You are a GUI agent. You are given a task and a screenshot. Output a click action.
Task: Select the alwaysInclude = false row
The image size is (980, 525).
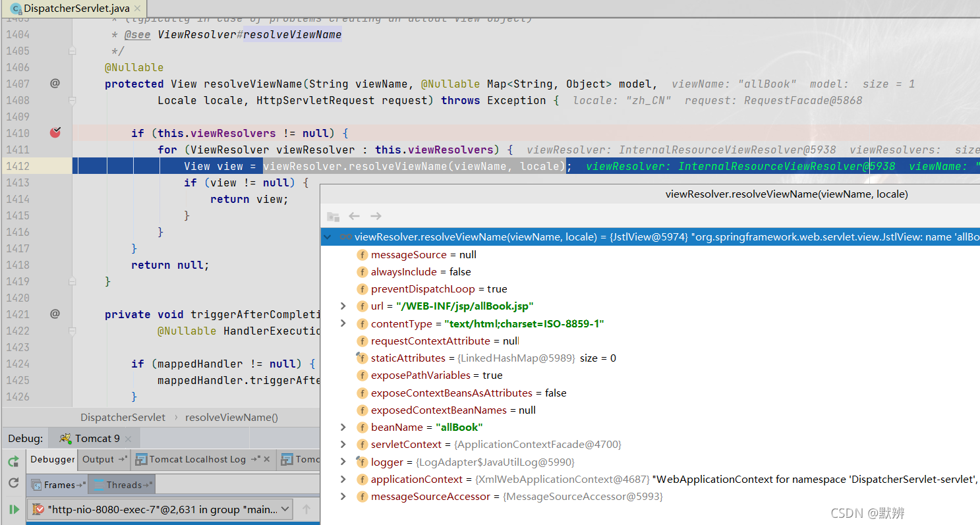tap(650, 272)
